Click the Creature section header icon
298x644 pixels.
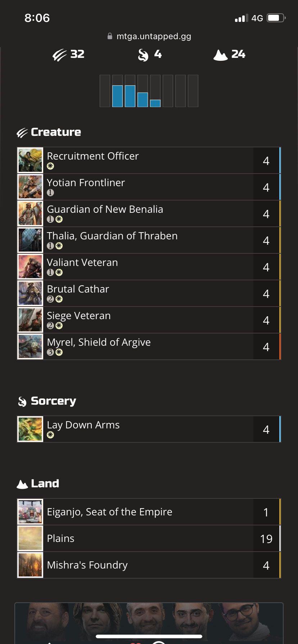point(22,132)
